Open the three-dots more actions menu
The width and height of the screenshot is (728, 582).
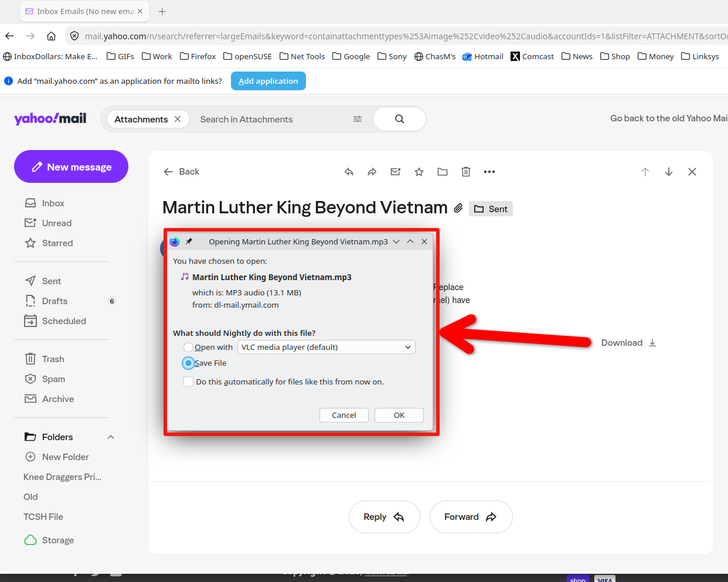point(489,172)
